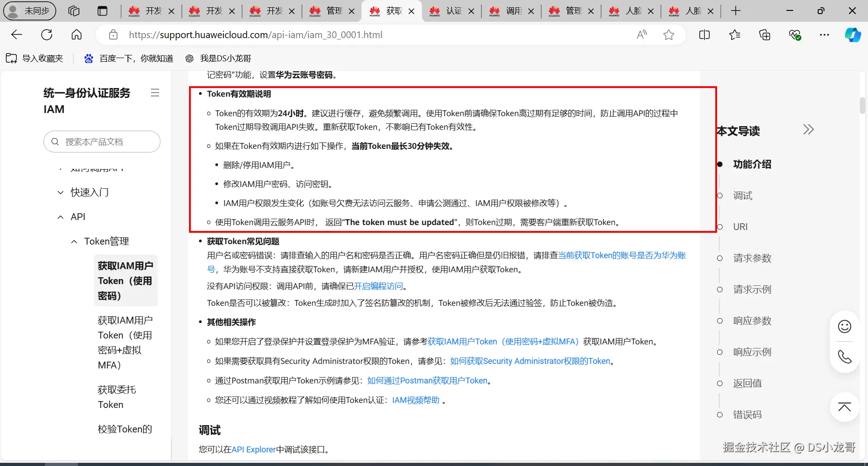View site information lock icon

pos(113,35)
